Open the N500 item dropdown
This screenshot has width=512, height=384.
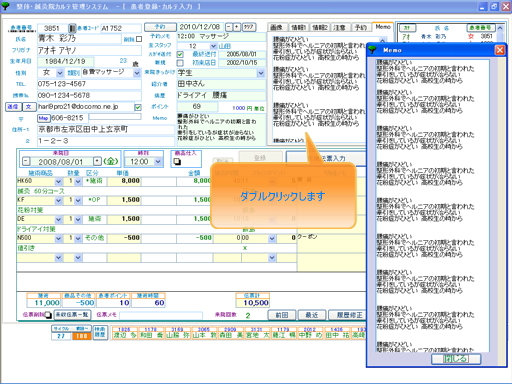point(58,238)
